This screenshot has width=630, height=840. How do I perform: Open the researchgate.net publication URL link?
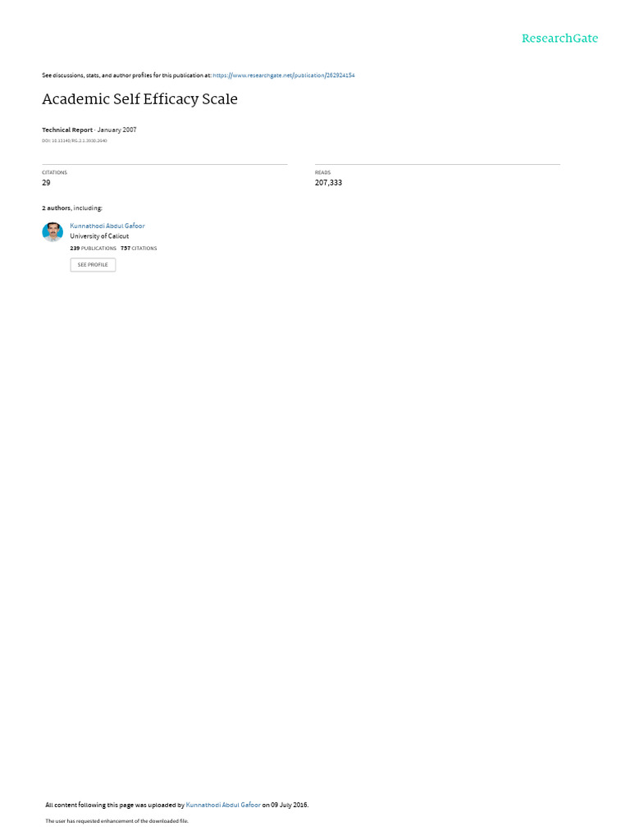[283, 75]
